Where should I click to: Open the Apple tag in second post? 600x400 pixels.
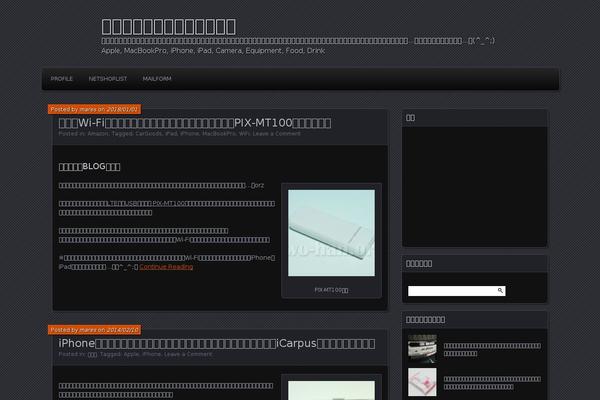point(131,354)
